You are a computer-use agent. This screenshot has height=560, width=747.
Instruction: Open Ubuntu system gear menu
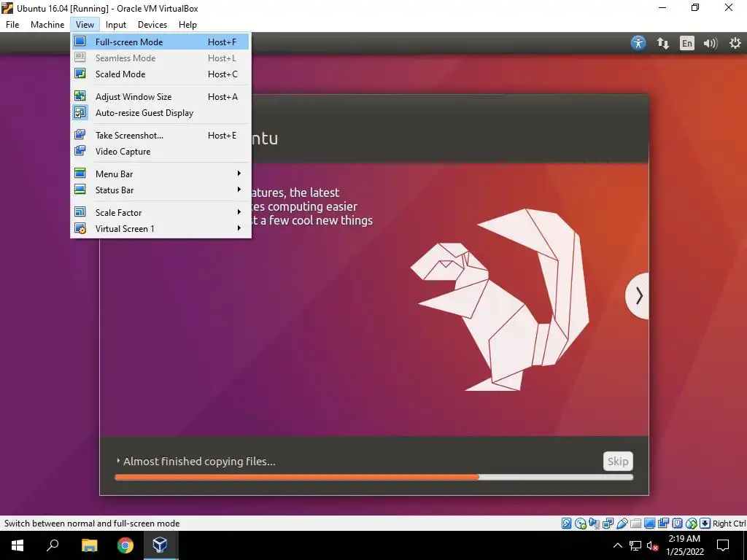[735, 43]
